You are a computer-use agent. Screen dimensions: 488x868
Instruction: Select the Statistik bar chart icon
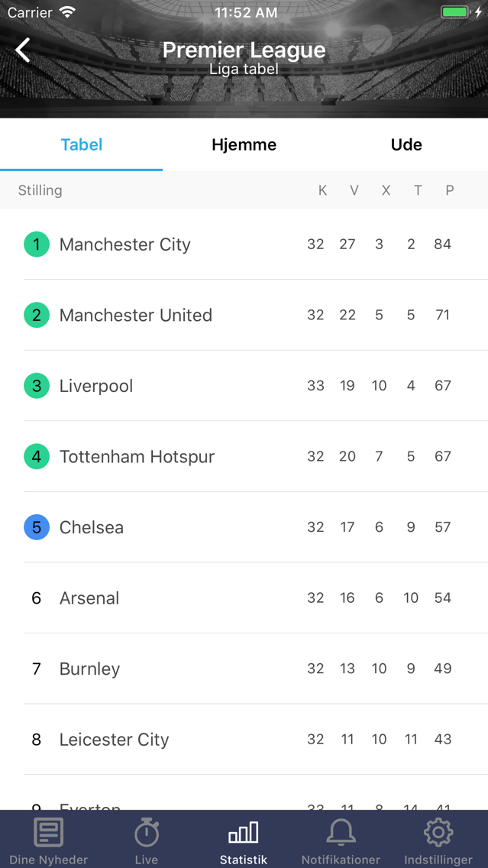(244, 833)
